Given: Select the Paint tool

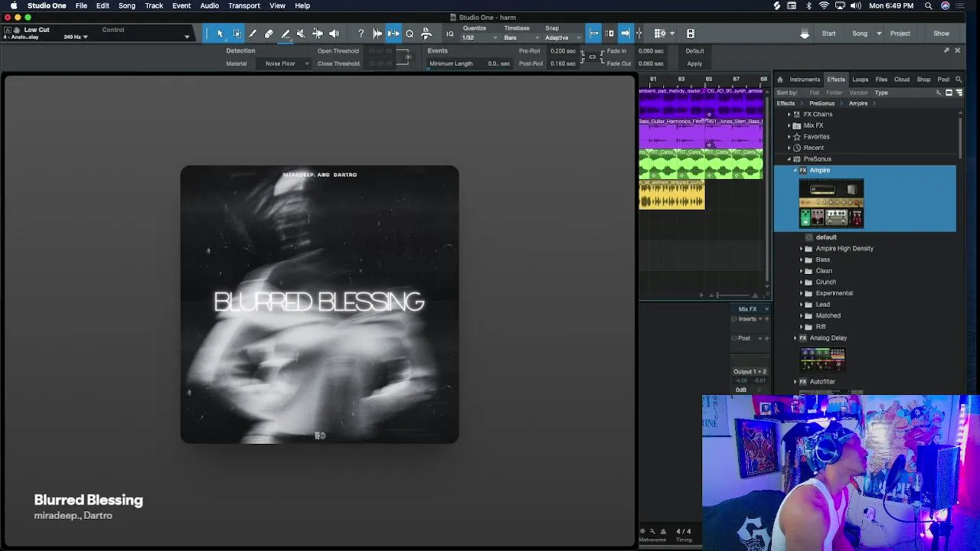Looking at the screenshot, I should pyautogui.click(x=286, y=34).
